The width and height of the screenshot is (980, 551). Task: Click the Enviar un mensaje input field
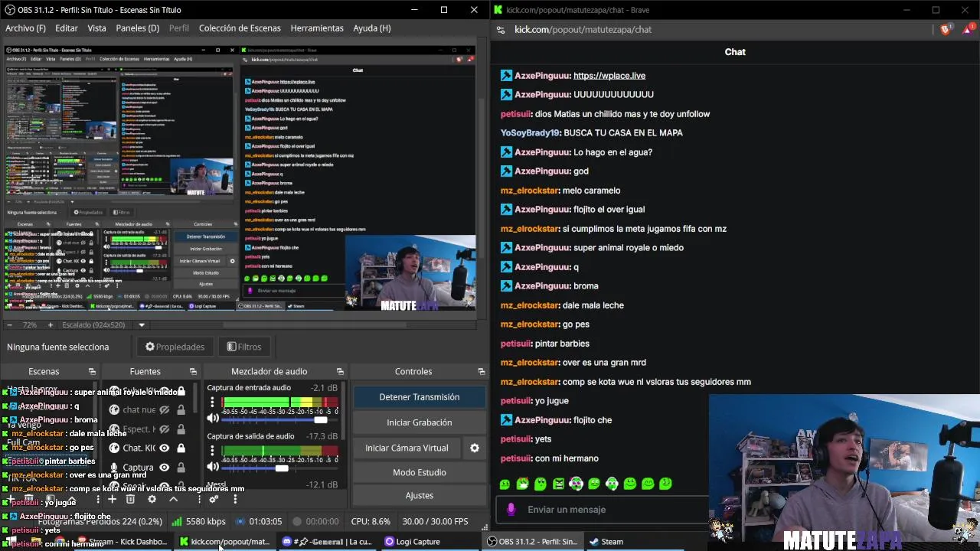point(603,510)
